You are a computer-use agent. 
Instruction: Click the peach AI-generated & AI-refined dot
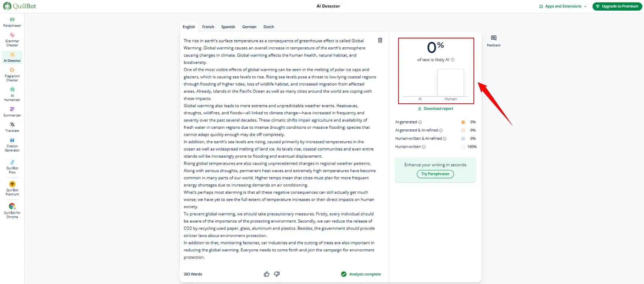coord(463,130)
